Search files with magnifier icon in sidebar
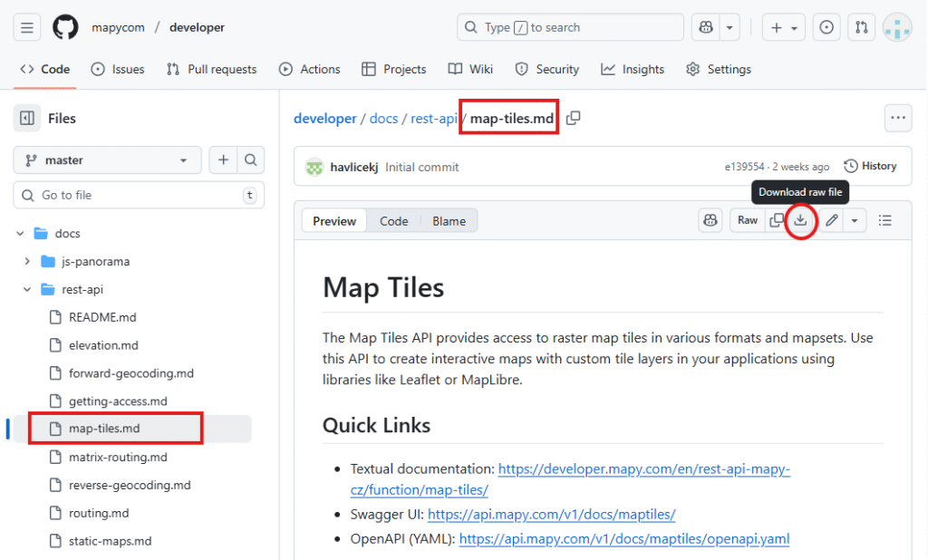Image resolution: width=928 pixels, height=560 pixels. click(251, 160)
